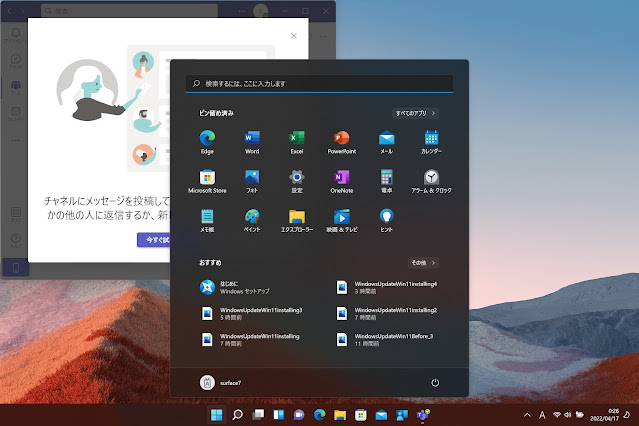639x426 pixels.
Task: Click the power button in Start menu
Action: [x=435, y=382]
